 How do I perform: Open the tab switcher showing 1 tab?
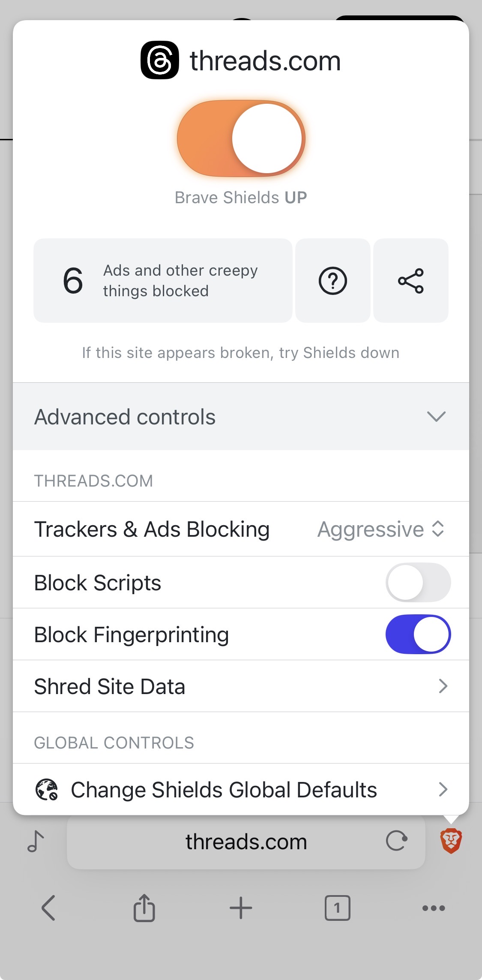[x=337, y=908]
